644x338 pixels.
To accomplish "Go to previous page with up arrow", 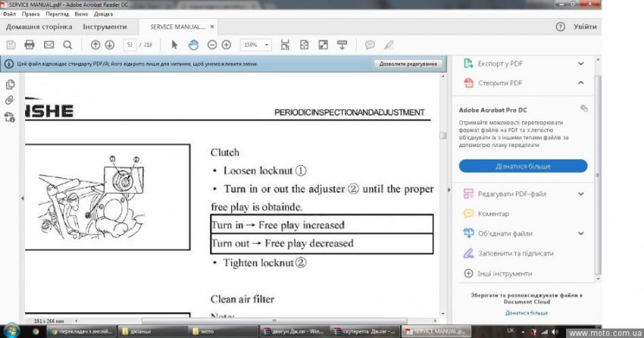I will pyautogui.click(x=95, y=45).
